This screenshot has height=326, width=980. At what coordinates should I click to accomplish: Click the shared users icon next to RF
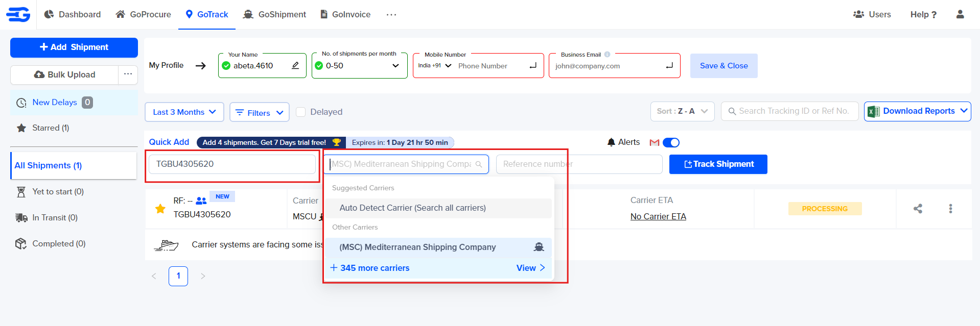coord(201,200)
